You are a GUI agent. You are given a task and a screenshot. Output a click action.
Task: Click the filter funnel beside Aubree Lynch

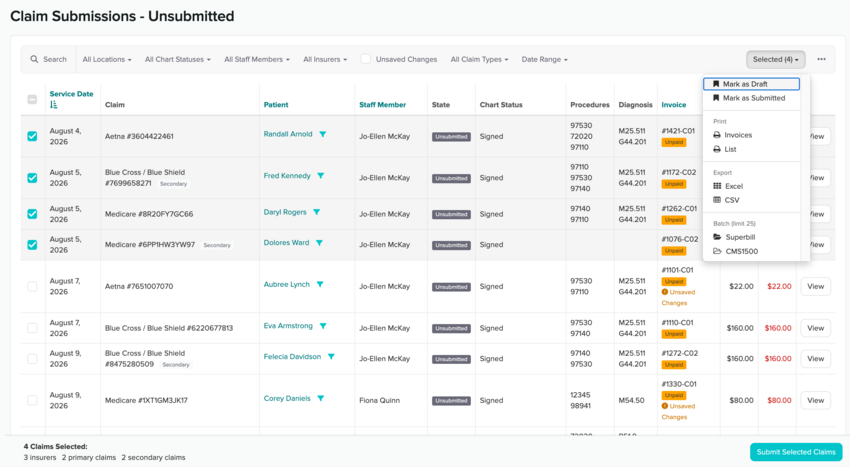[320, 284]
